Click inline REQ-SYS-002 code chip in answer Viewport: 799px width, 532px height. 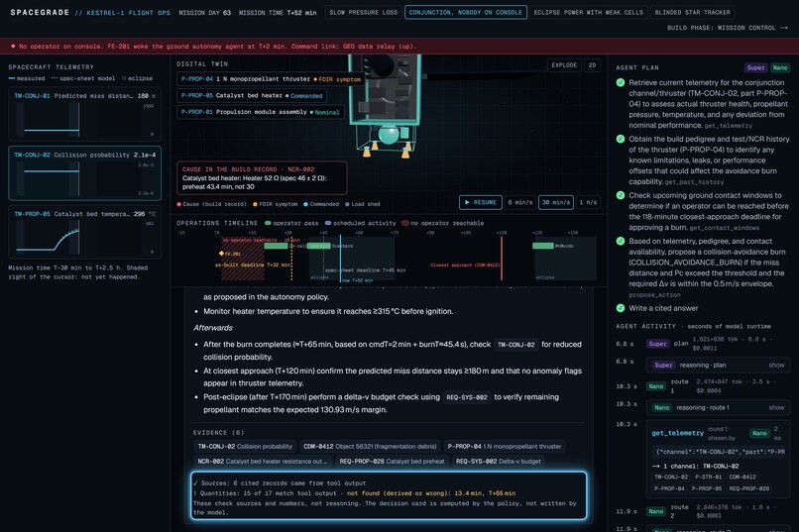(467, 397)
